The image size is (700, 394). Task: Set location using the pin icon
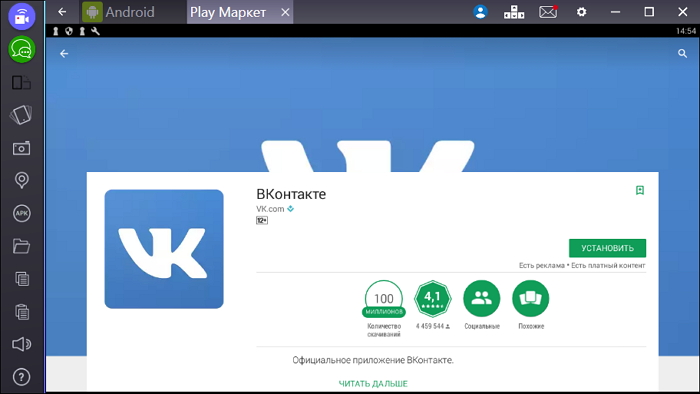tap(21, 180)
